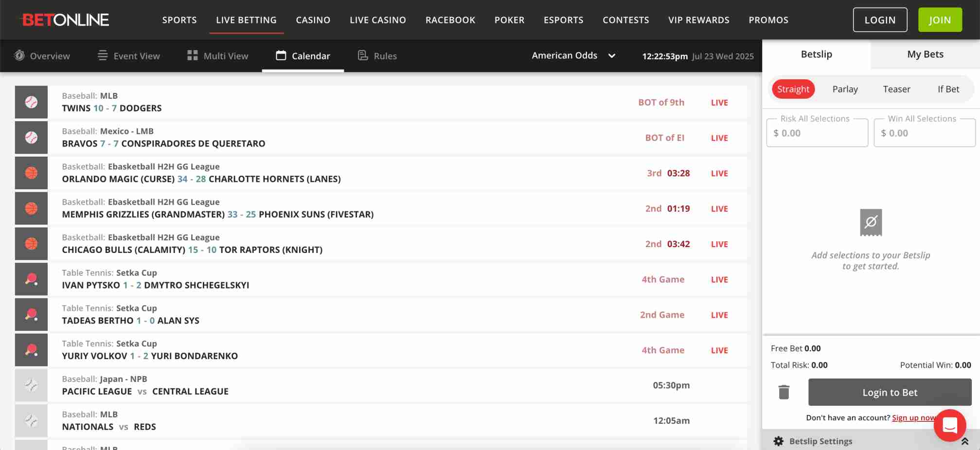Screen dimensions: 980x450
Task: Click the Login to Bet button
Action: [890, 392]
